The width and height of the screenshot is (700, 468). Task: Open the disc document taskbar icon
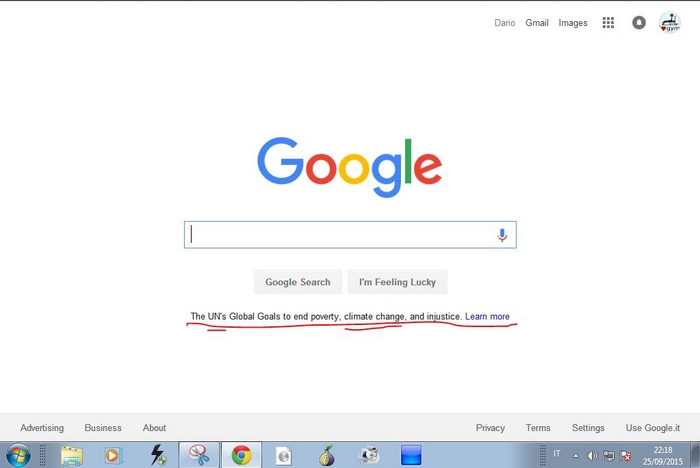[x=283, y=456]
